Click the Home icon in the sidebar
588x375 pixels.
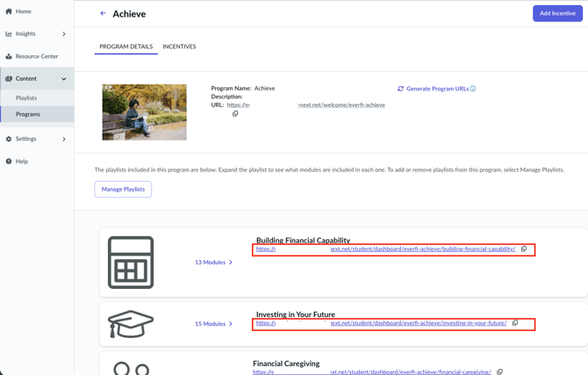(x=9, y=11)
